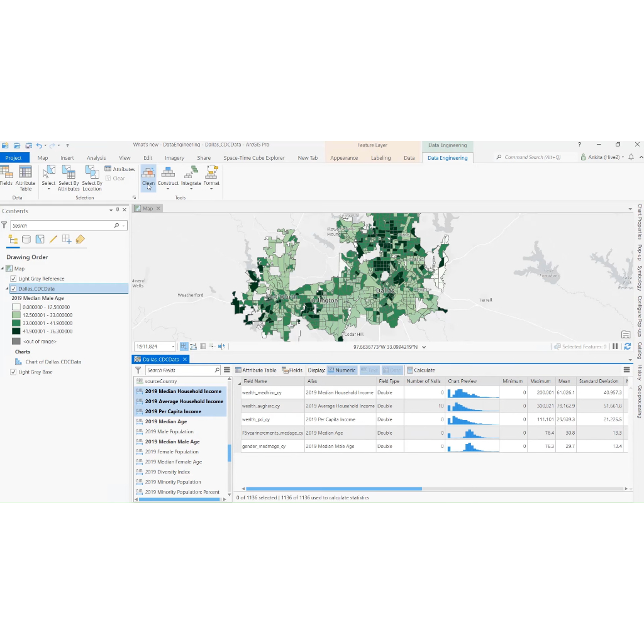Switch Contents to List By Data Source

click(26, 239)
